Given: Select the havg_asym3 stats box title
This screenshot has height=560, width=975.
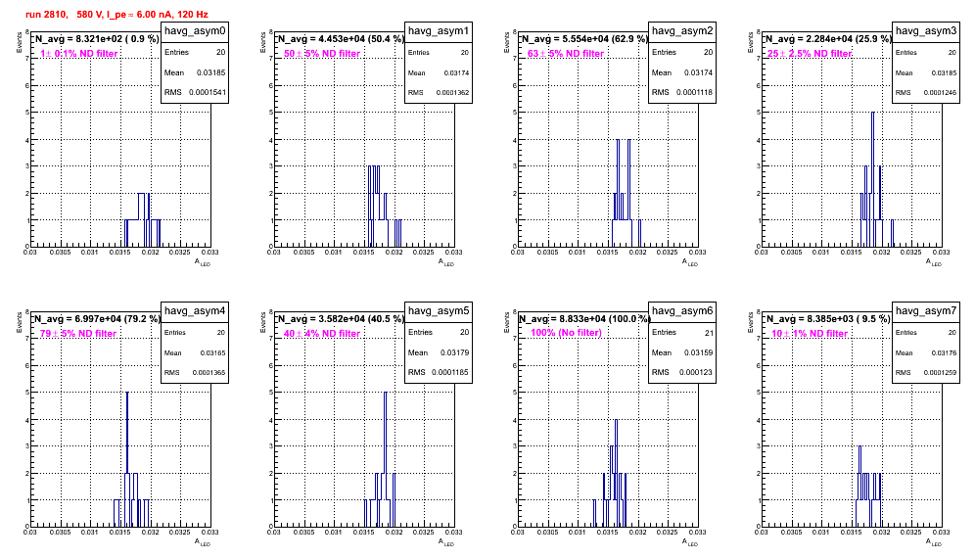Looking at the screenshot, I should 926,31.
